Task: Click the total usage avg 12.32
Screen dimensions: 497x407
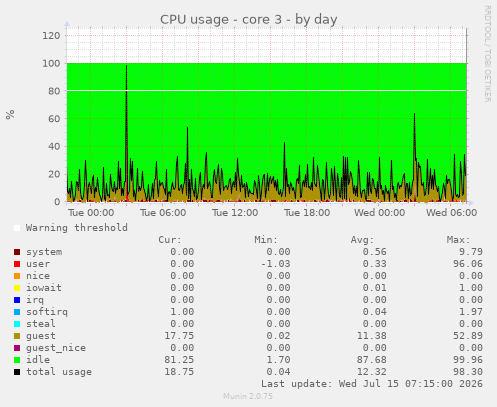Action: point(372,372)
